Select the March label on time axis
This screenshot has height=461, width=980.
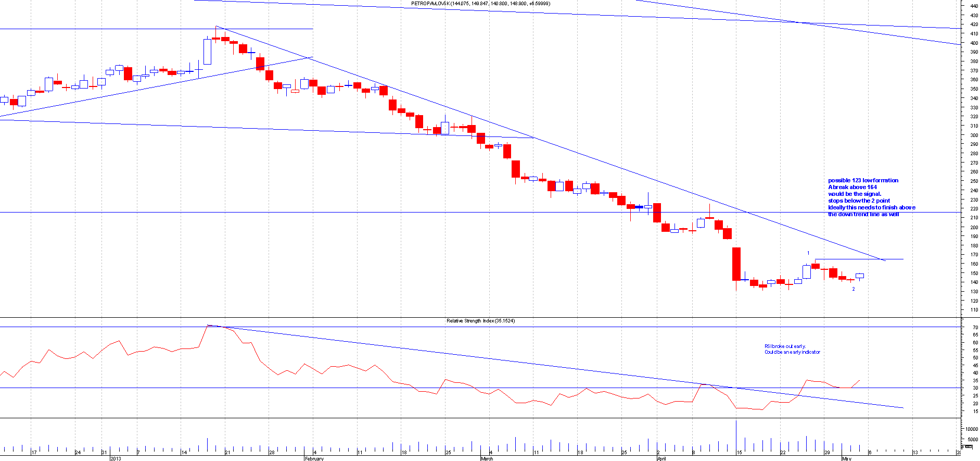(487, 458)
